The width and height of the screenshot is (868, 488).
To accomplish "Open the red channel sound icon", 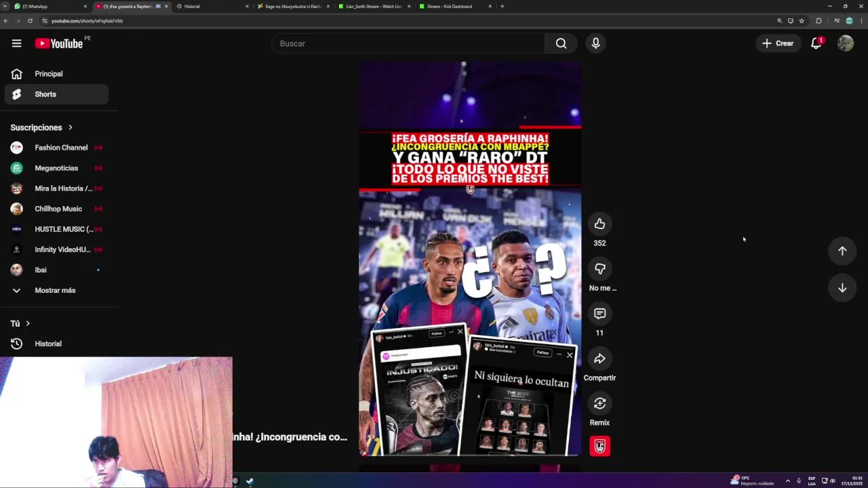I will coord(599,446).
